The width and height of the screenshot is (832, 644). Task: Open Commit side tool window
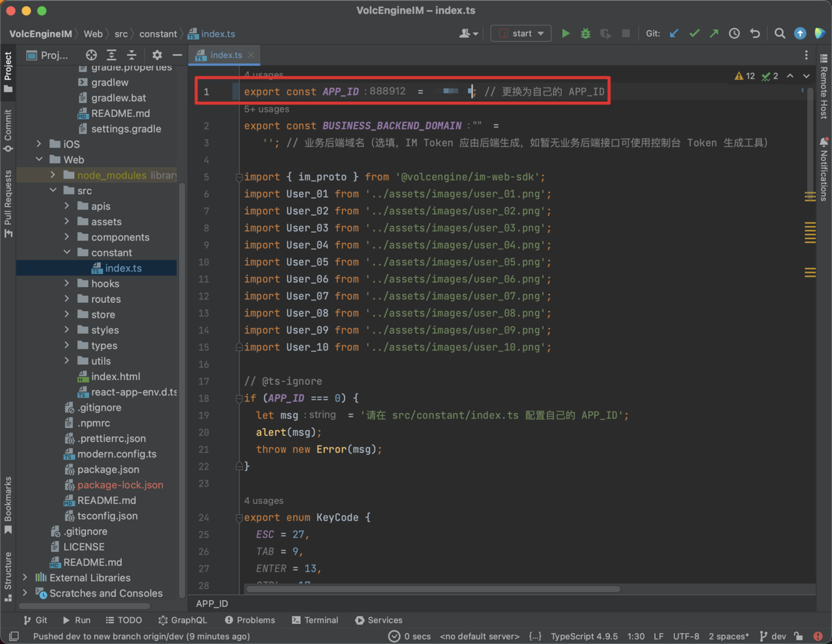(7, 131)
